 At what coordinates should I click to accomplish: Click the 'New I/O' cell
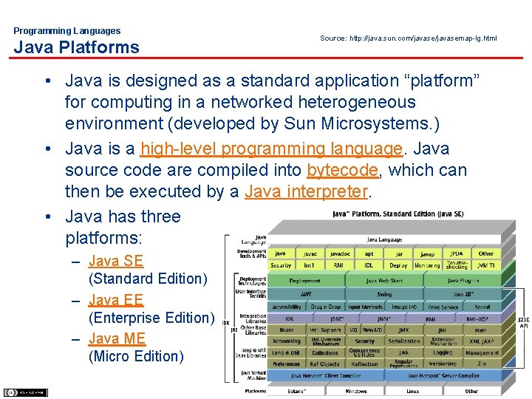point(372,330)
